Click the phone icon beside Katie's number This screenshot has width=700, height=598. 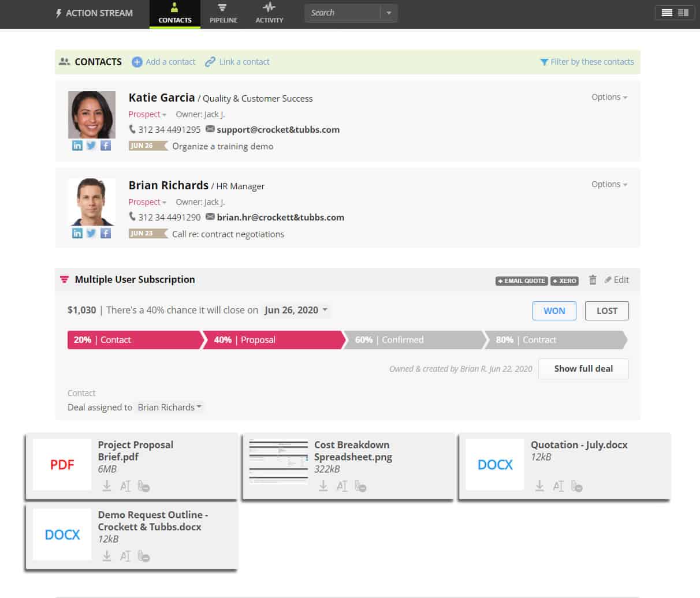[132, 129]
